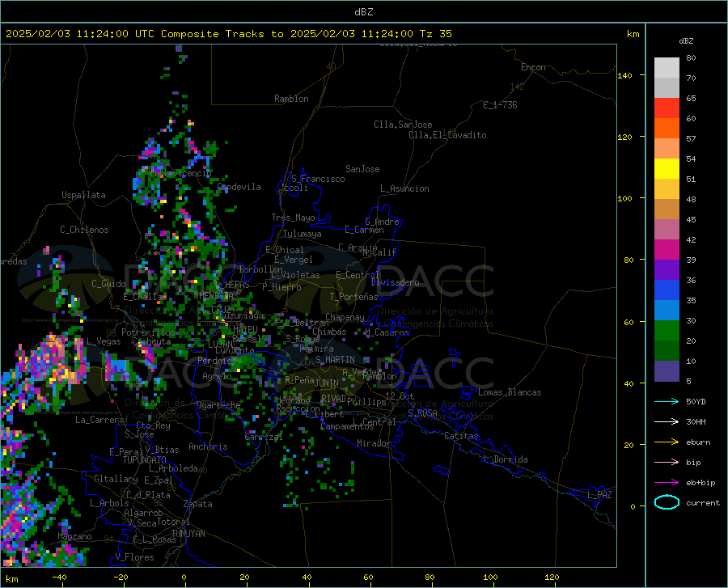Click the 'Clla.El_Cavadito' map label
Image resolution: width=728 pixels, height=588 pixels.
447,135
